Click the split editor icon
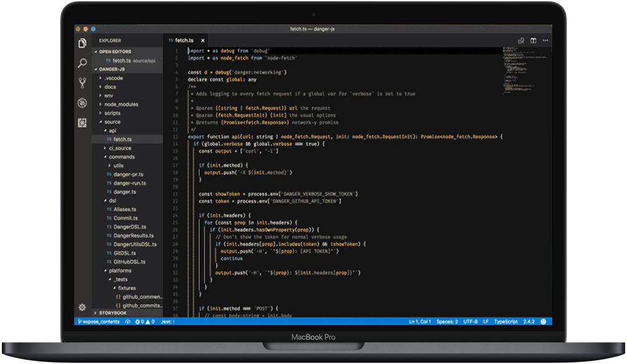627x364 pixels. pyautogui.click(x=534, y=41)
